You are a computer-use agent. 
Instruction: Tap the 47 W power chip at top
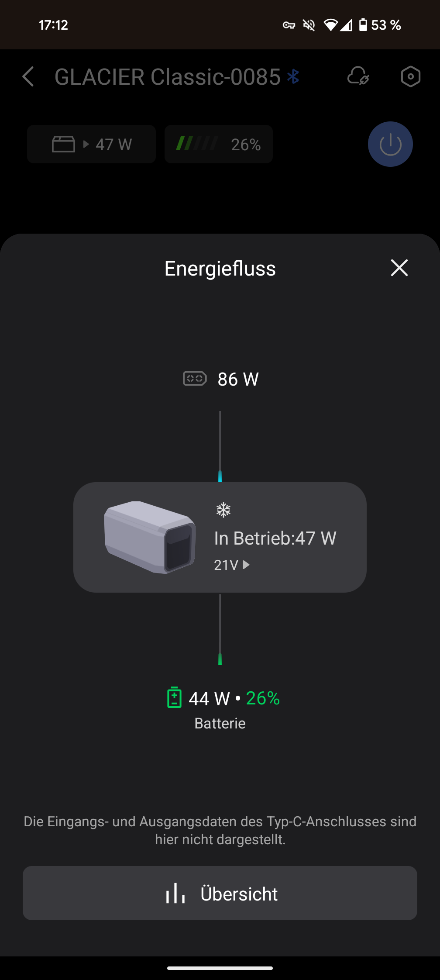(x=92, y=144)
